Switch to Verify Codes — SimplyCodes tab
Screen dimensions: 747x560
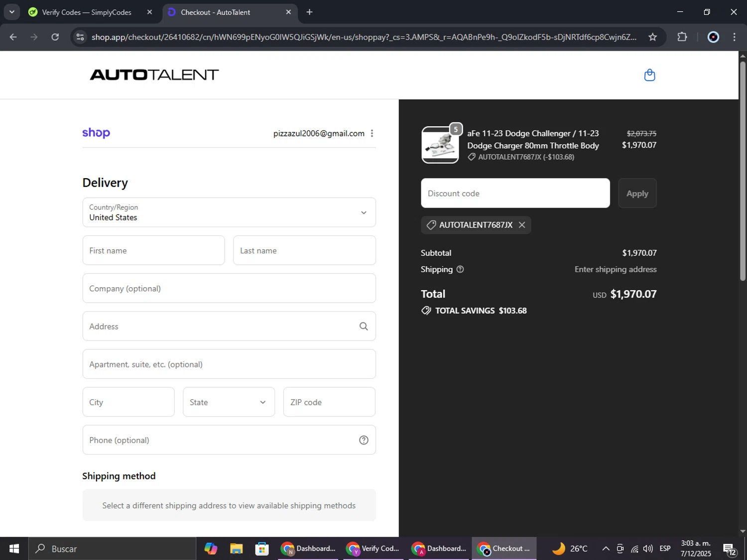87,12
